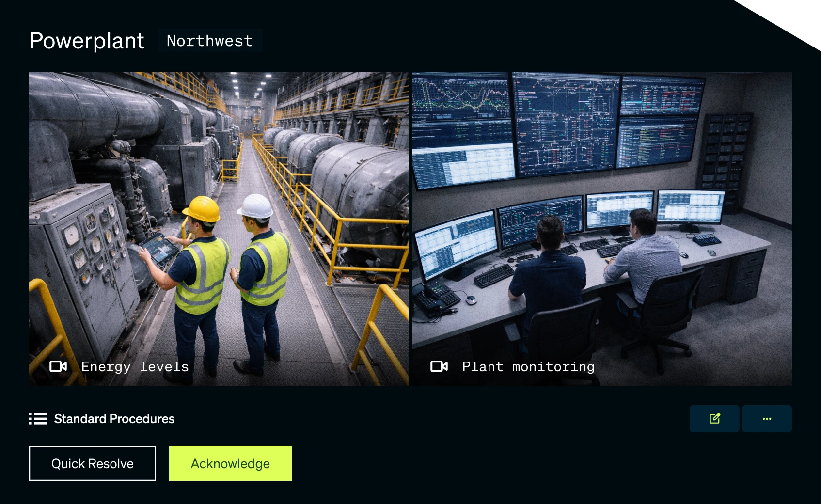Image resolution: width=821 pixels, height=504 pixels.
Task: Click the Powerplant page title
Action: (87, 41)
